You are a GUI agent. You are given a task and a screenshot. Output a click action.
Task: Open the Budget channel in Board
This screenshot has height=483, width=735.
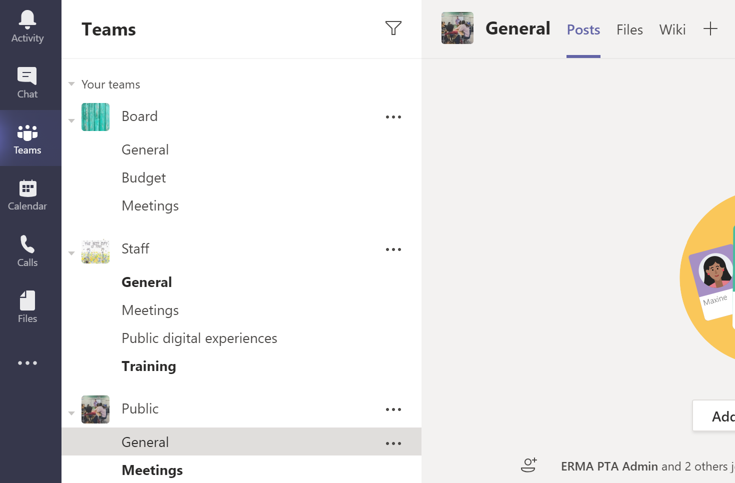[x=144, y=177]
